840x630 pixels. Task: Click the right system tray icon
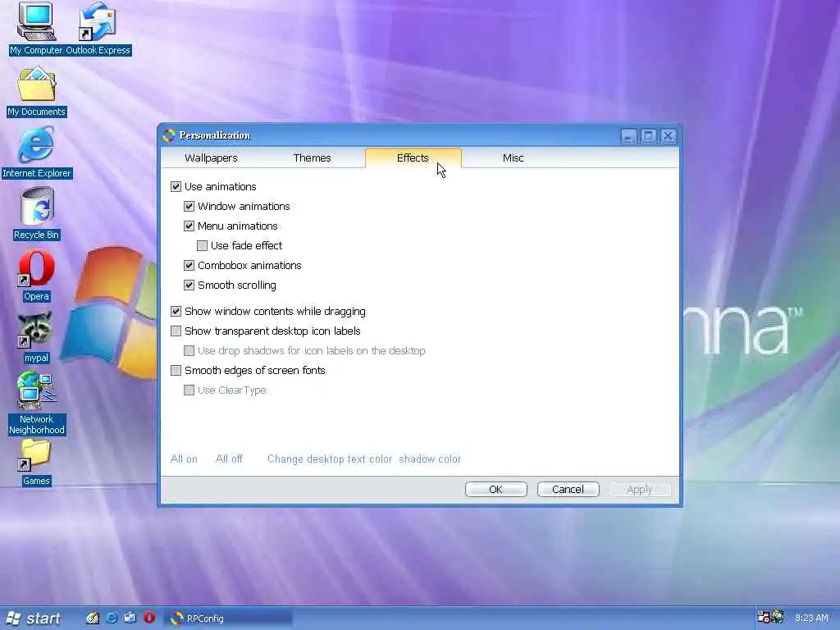[778, 617]
